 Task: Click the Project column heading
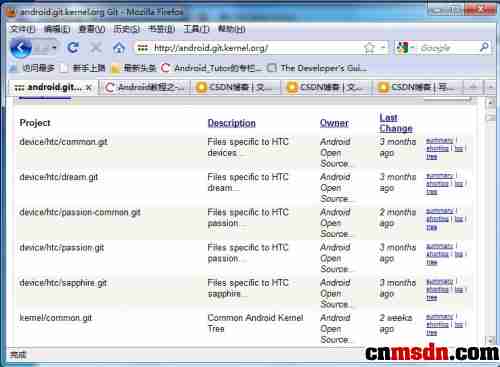point(35,123)
